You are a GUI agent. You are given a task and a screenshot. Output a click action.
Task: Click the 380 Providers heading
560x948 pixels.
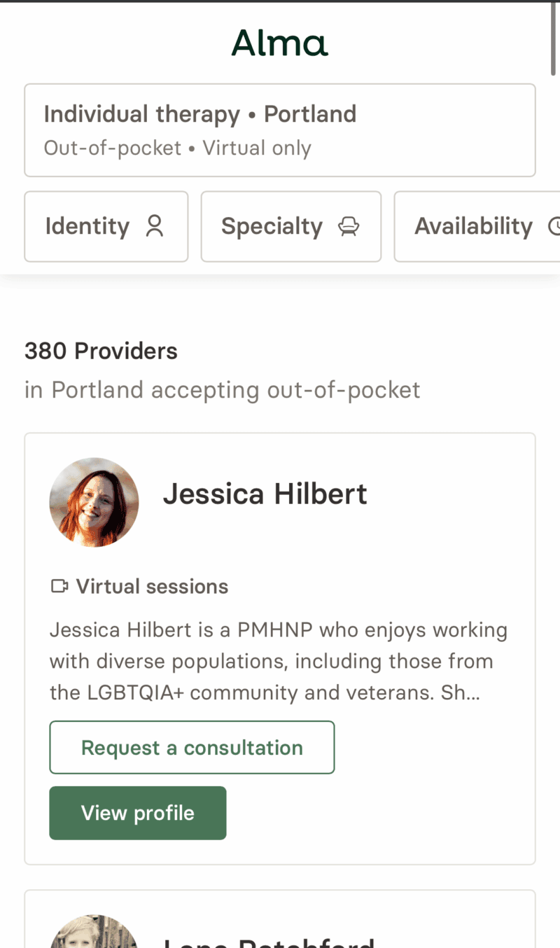pyautogui.click(x=101, y=351)
